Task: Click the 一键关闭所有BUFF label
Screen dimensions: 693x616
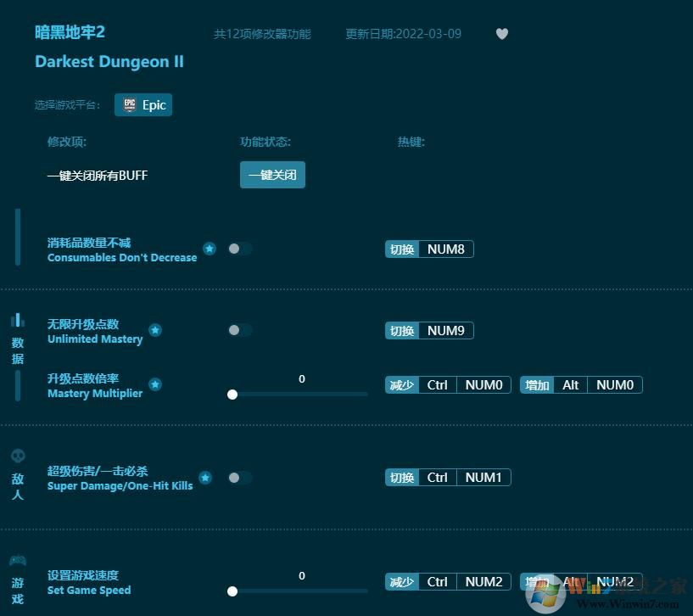Action: [x=98, y=176]
